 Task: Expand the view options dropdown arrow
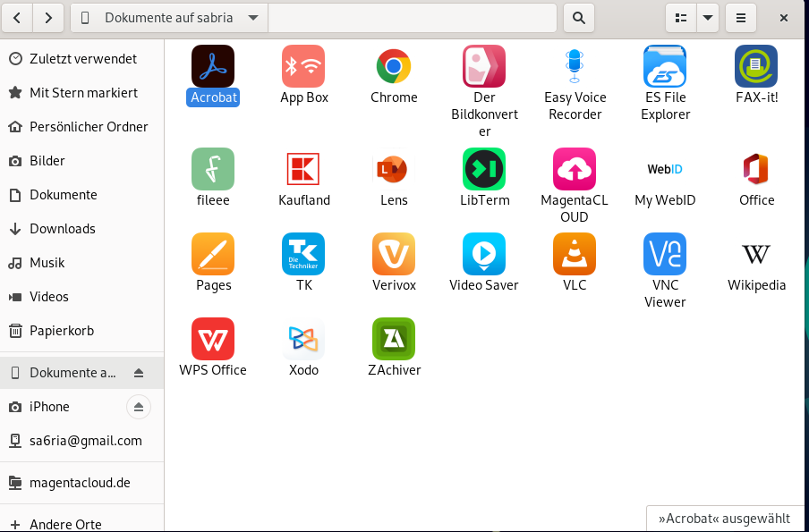click(x=708, y=18)
